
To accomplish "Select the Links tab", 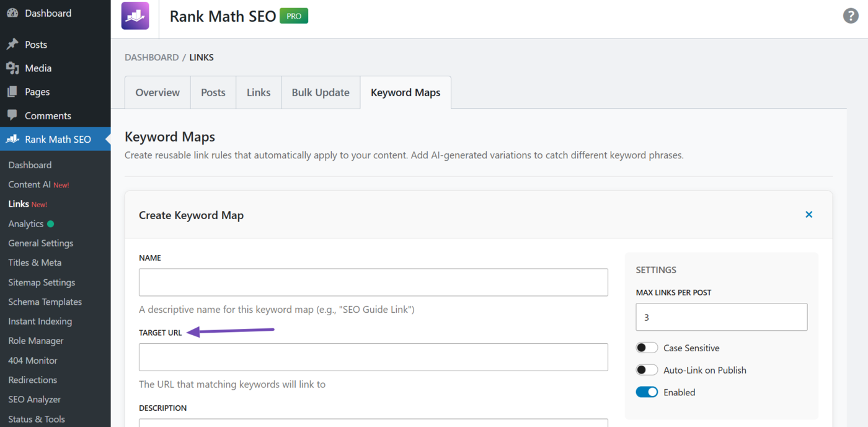I will coord(259,92).
